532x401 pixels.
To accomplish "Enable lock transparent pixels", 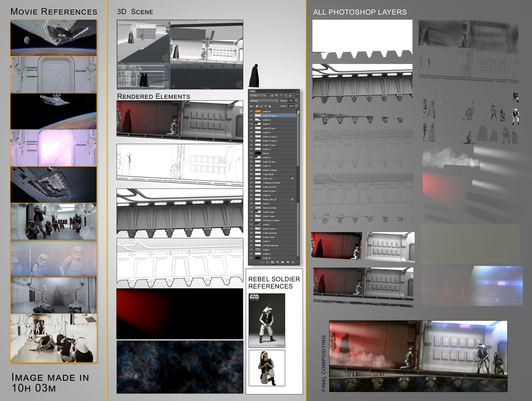I will pos(257,106).
